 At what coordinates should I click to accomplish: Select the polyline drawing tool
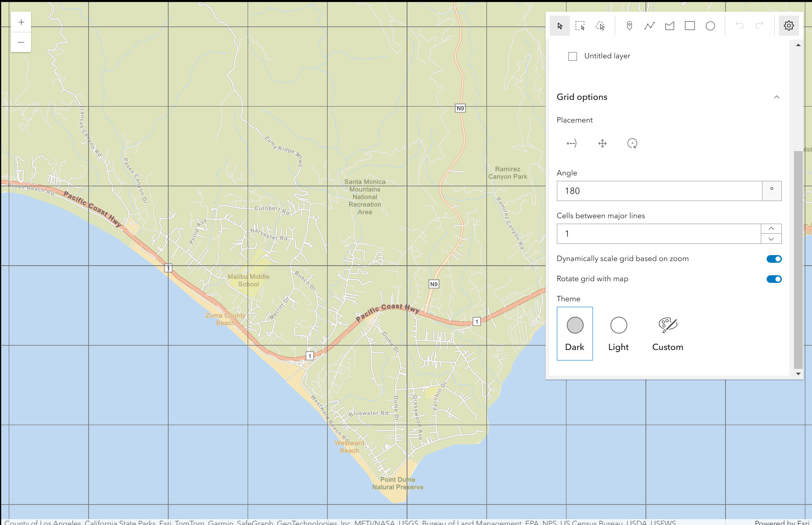(x=649, y=26)
